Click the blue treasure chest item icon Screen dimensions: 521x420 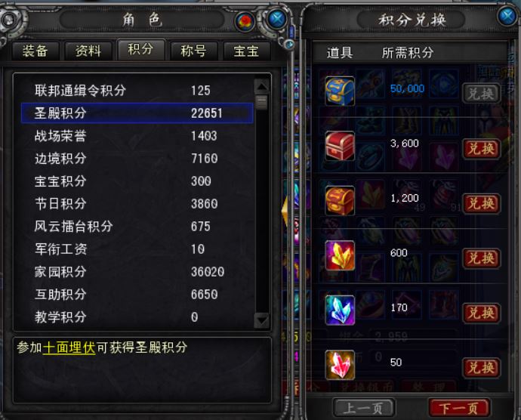pyautogui.click(x=340, y=91)
